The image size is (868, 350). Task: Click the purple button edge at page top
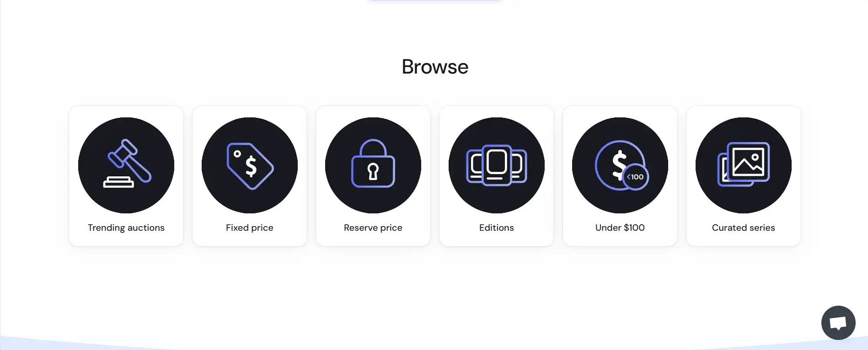click(x=435, y=0)
